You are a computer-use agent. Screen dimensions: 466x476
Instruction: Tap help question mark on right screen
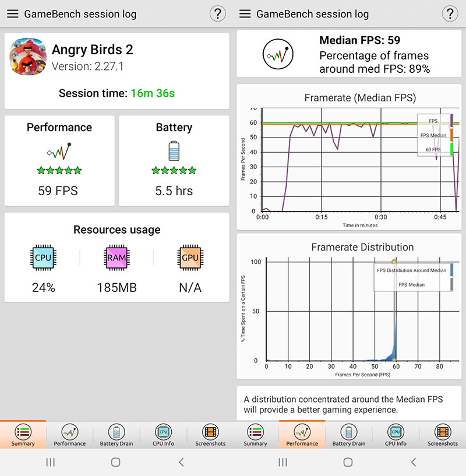[x=450, y=13]
